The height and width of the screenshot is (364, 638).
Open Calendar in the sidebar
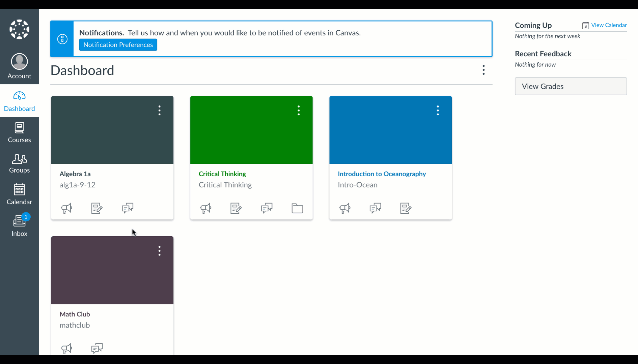point(19,194)
